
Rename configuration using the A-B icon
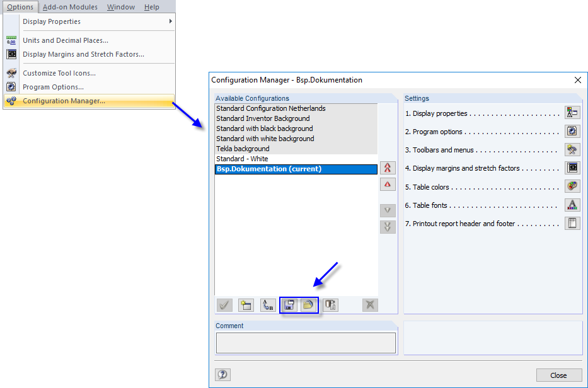pos(266,305)
